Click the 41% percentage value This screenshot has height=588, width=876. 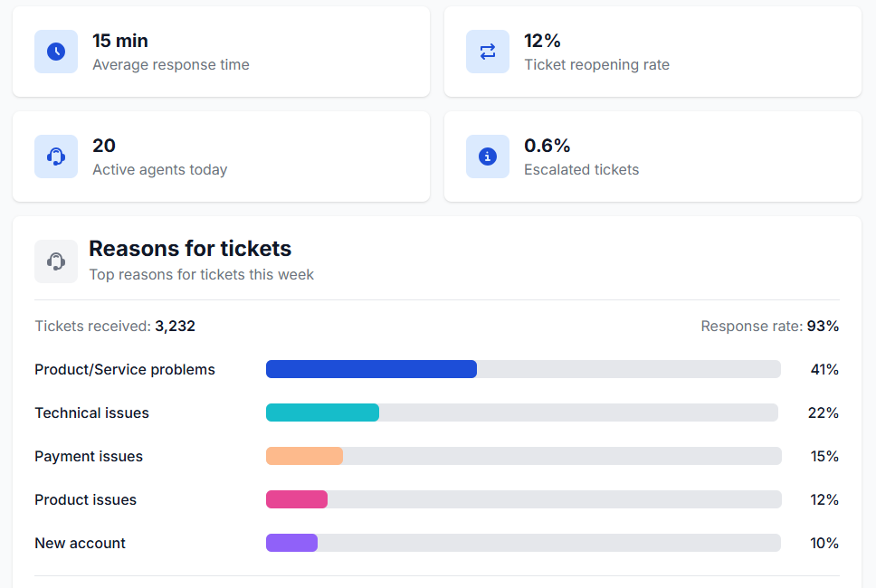point(824,369)
